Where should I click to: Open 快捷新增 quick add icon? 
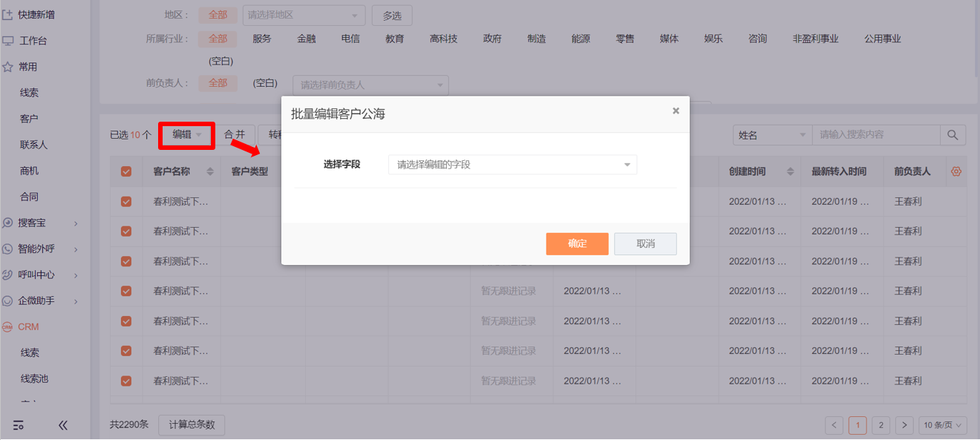[x=8, y=15]
